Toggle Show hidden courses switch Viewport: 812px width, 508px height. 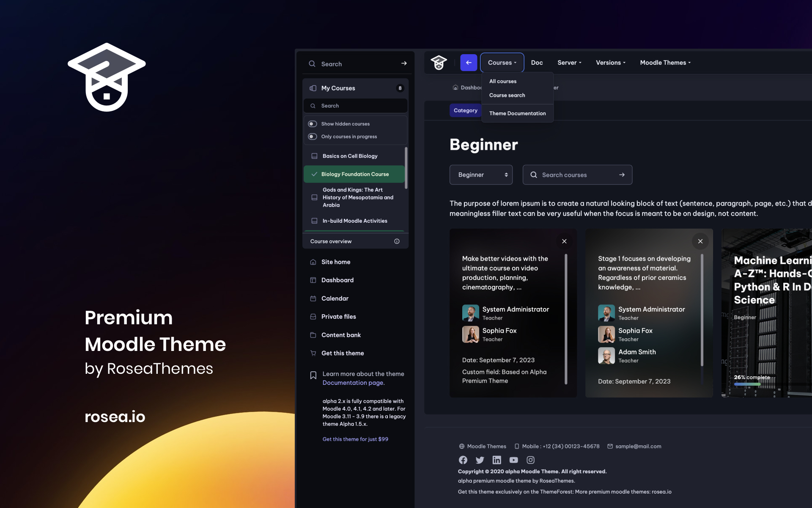(x=313, y=124)
